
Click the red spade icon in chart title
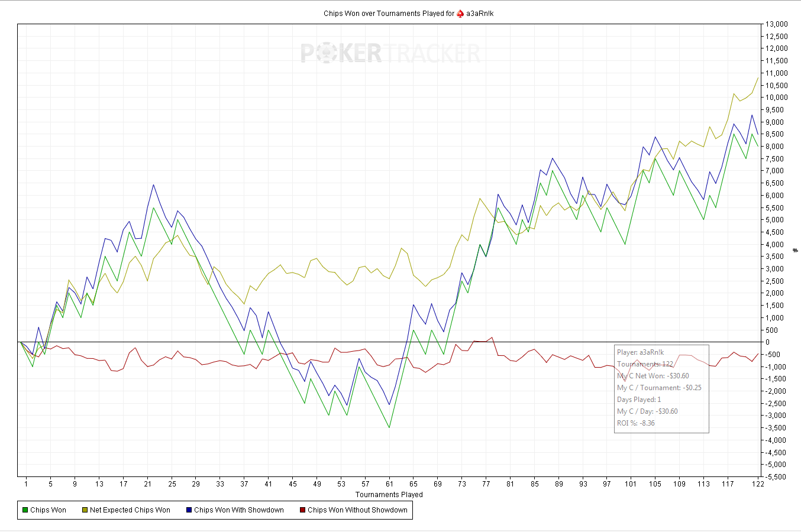(460, 13)
